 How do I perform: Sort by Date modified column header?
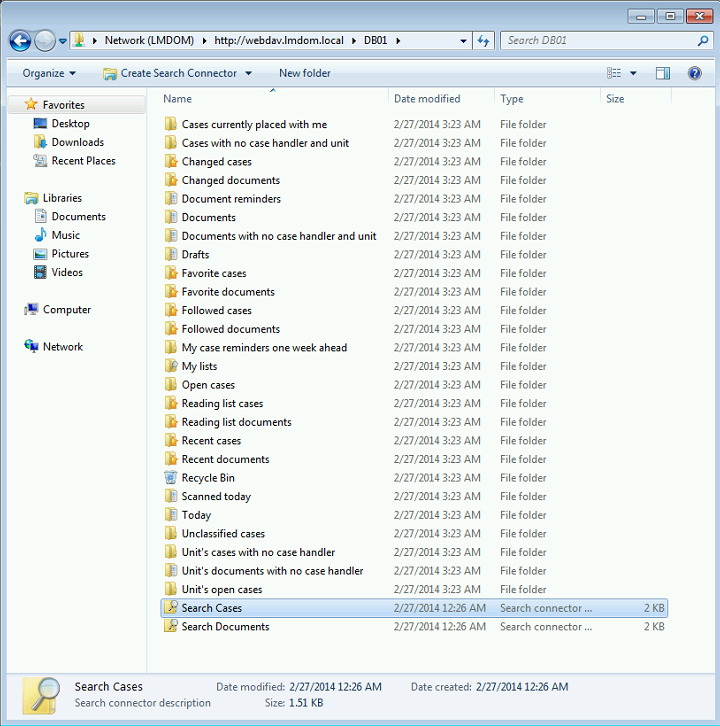click(427, 99)
